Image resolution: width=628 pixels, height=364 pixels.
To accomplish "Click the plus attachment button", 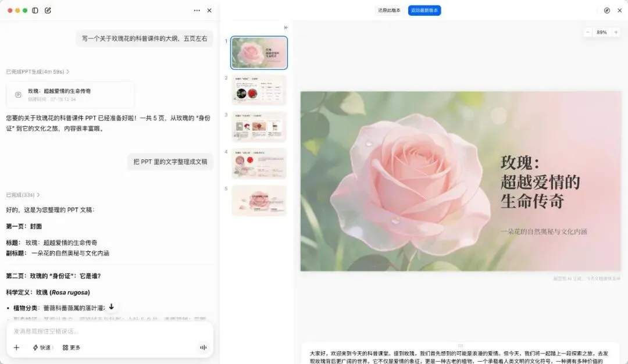I will point(16,348).
